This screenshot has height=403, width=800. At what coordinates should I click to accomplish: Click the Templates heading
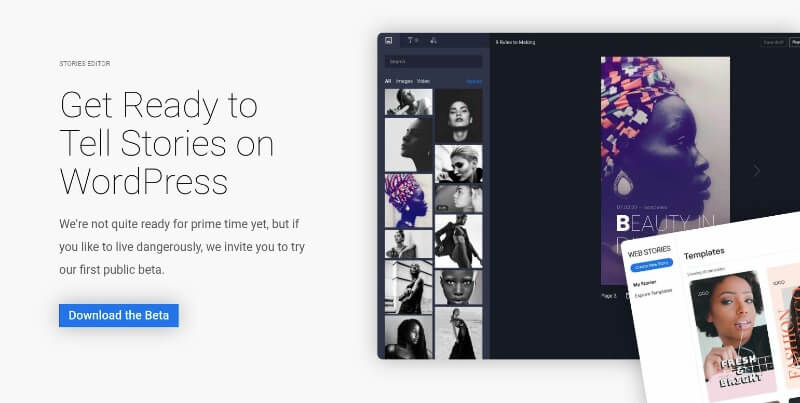(704, 253)
